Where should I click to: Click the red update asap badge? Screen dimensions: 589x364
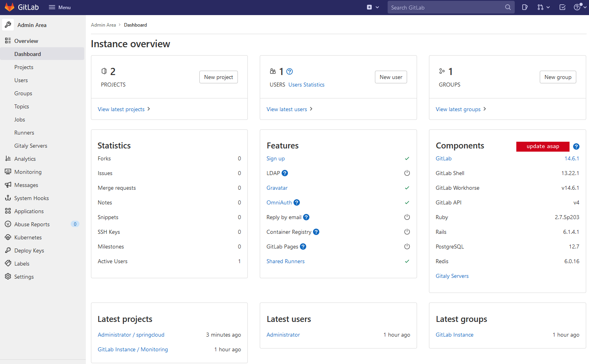[543, 146]
